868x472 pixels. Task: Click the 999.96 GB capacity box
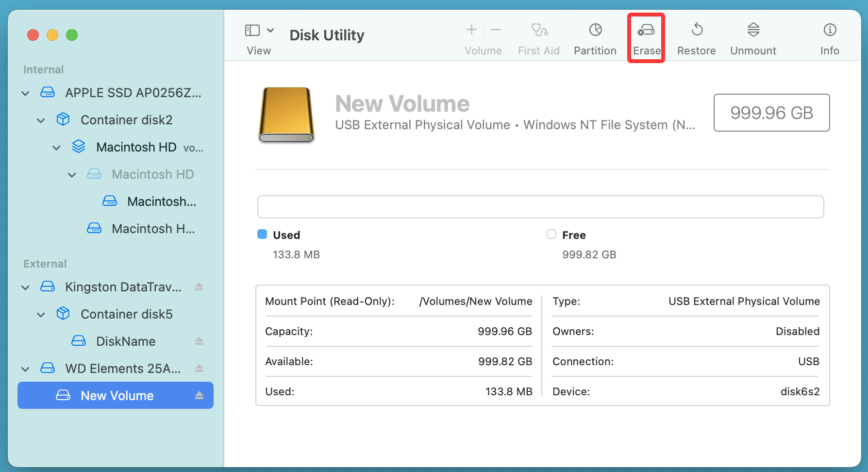point(771,113)
